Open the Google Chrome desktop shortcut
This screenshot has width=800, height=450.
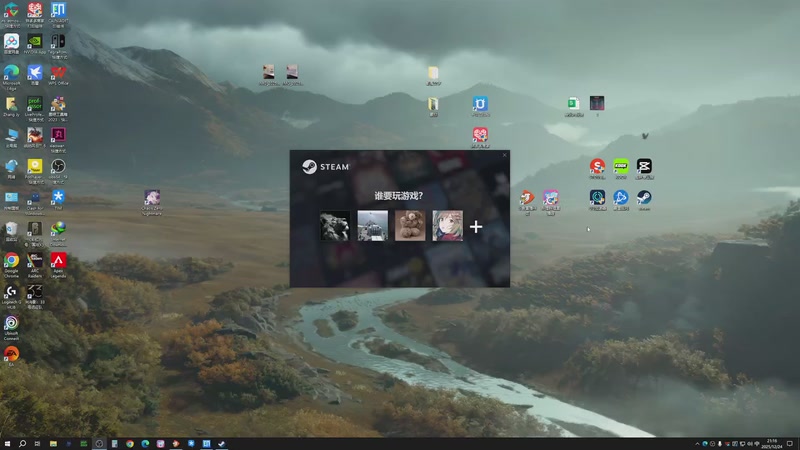[x=11, y=264]
